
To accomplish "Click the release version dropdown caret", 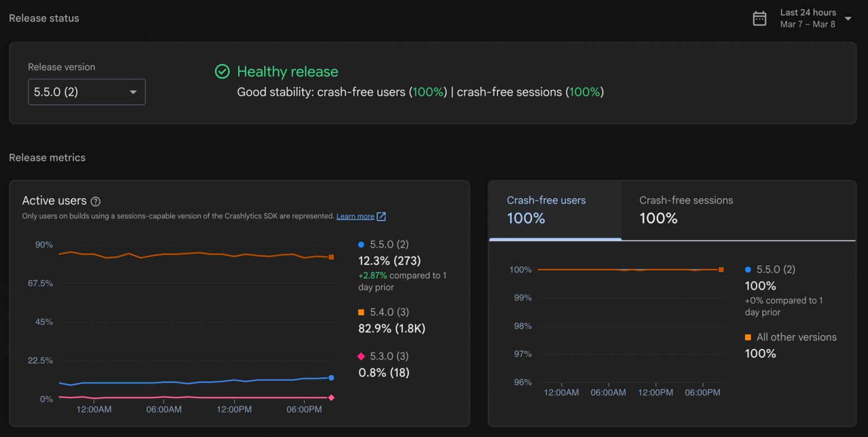I will click(x=133, y=92).
